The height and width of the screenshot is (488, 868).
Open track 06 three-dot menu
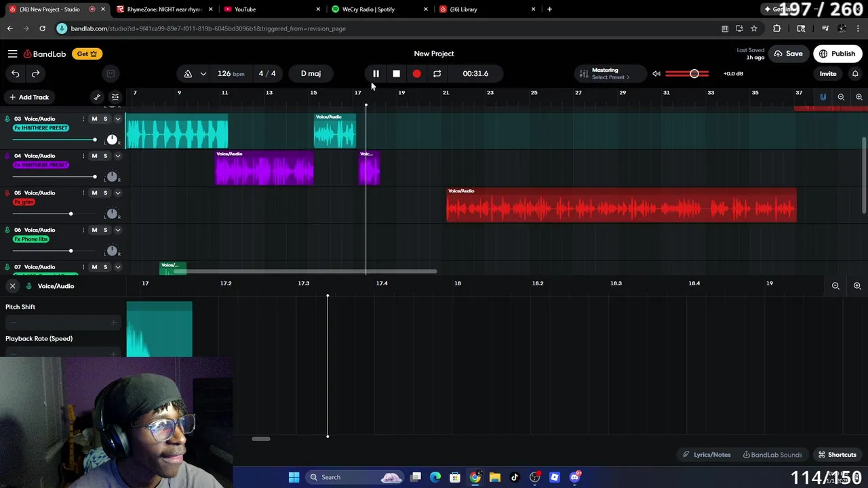pyautogui.click(x=83, y=230)
